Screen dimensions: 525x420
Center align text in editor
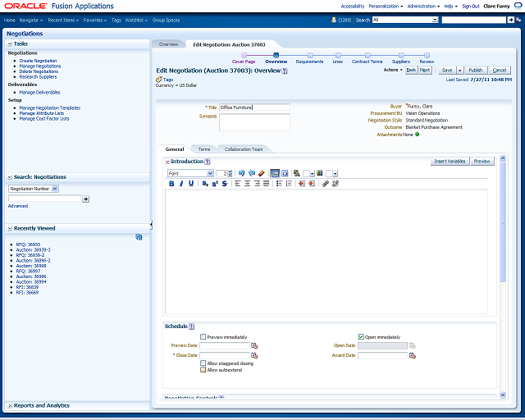(x=248, y=184)
